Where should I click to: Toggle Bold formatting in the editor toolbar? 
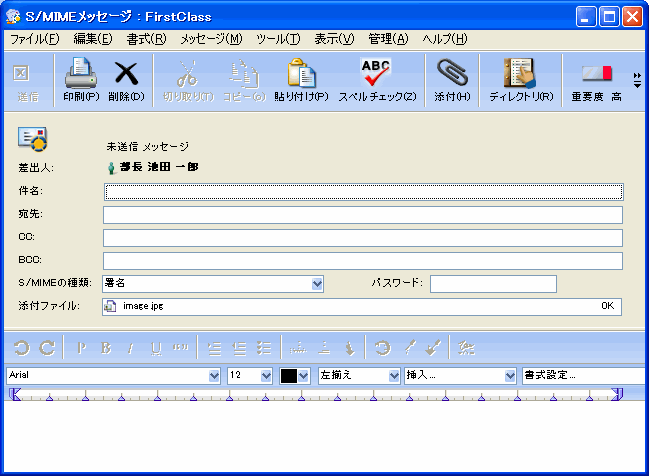[106, 348]
